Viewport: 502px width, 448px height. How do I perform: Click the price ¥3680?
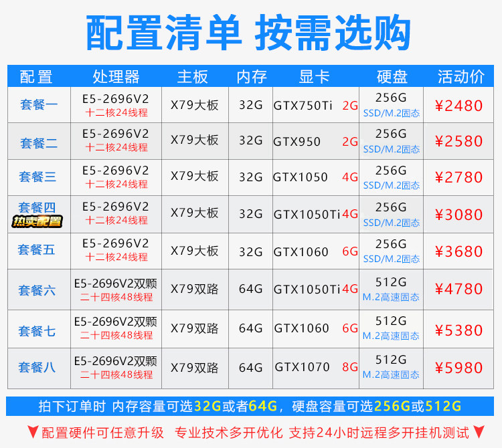(458, 251)
